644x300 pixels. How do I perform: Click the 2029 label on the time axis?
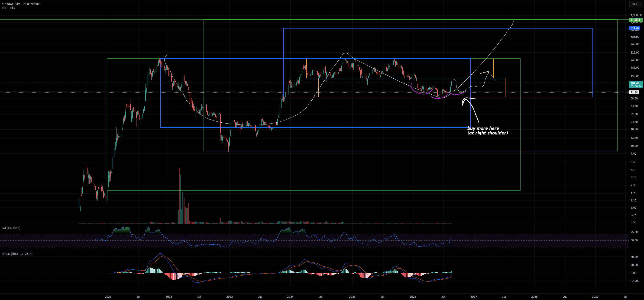tap(595, 297)
